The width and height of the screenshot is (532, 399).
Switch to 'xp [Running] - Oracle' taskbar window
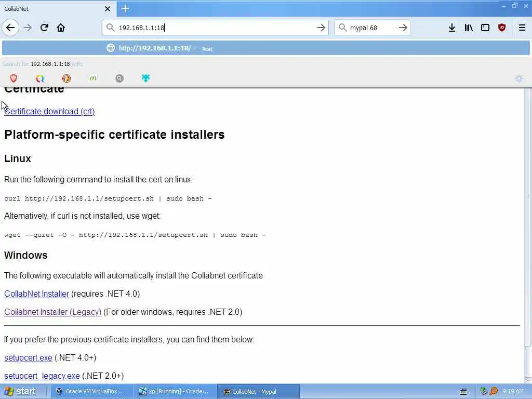coord(175,392)
